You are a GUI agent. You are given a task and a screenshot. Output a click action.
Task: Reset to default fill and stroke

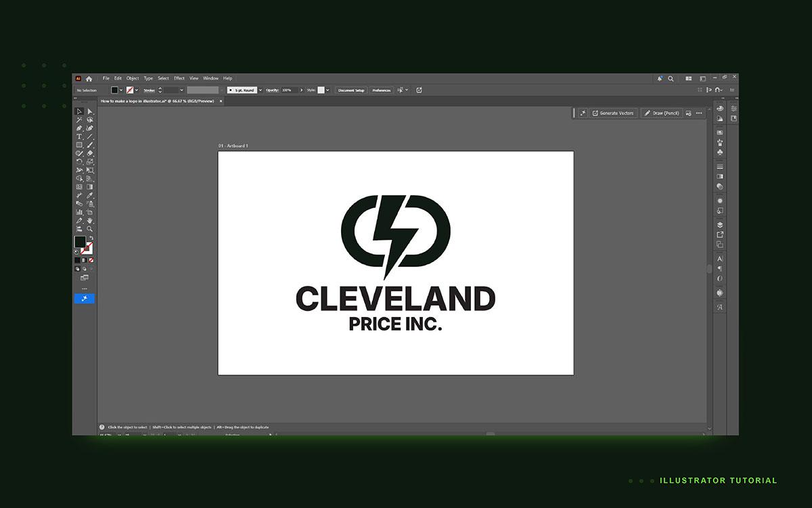click(x=76, y=252)
